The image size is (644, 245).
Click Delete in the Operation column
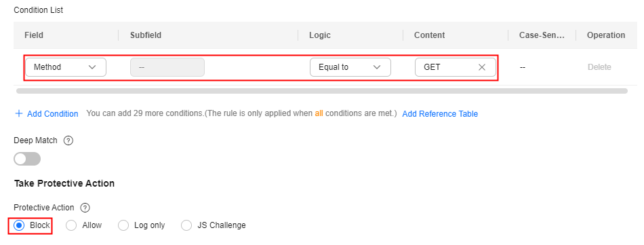click(x=599, y=67)
